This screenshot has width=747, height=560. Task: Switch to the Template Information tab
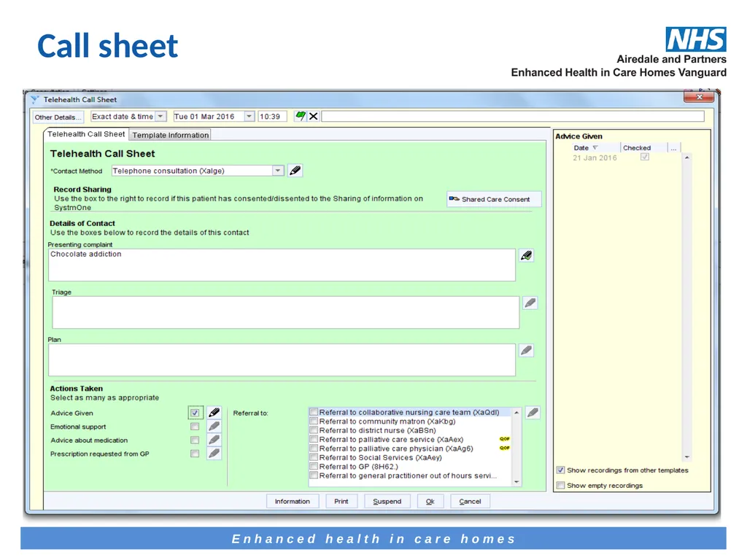coord(171,135)
